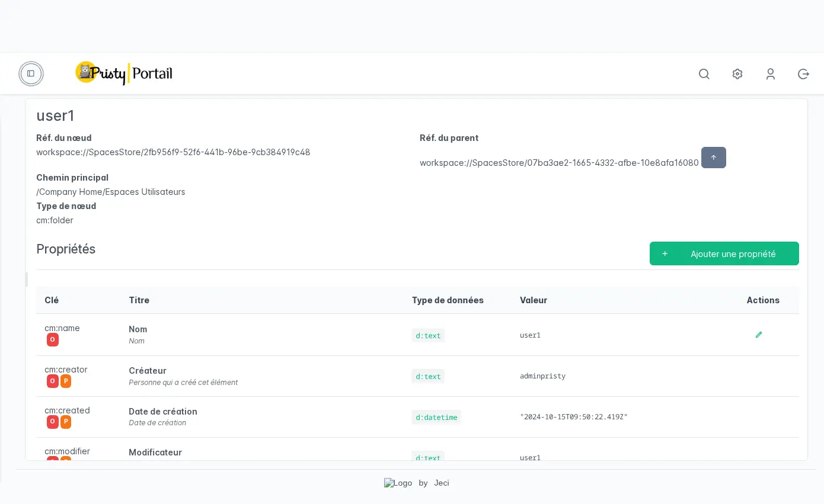Click the Clé column header
The image size is (824, 504).
pos(52,300)
